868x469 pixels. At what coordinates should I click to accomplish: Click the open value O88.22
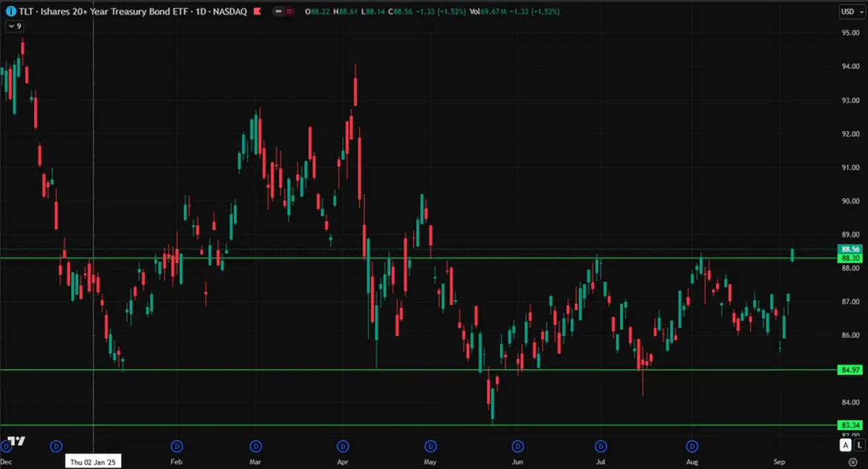318,11
